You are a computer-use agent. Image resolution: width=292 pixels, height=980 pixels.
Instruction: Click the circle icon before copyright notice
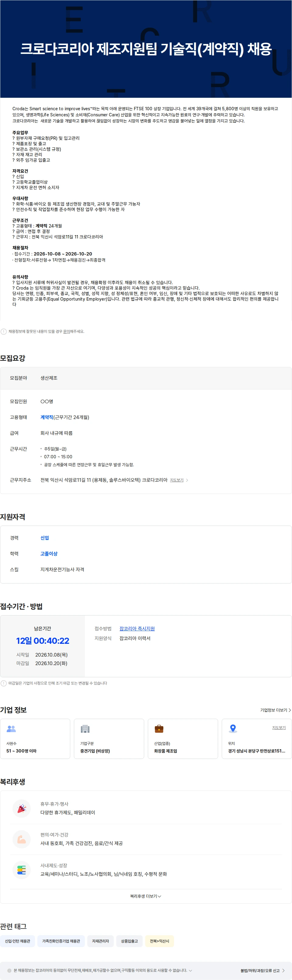coord(9,971)
